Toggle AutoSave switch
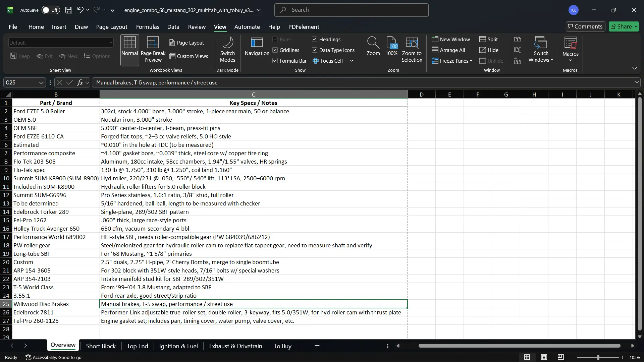 coord(51,10)
